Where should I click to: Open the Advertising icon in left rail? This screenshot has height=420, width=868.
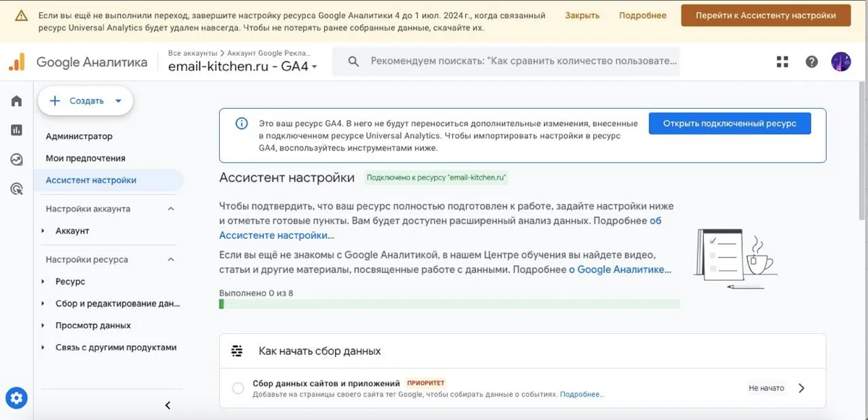click(x=17, y=189)
